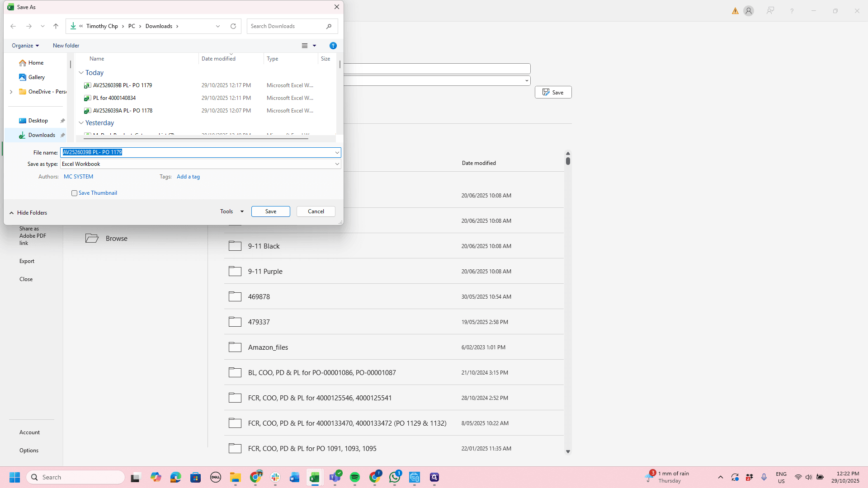Sort by Date modified column header
868x488 pixels.
(219, 59)
